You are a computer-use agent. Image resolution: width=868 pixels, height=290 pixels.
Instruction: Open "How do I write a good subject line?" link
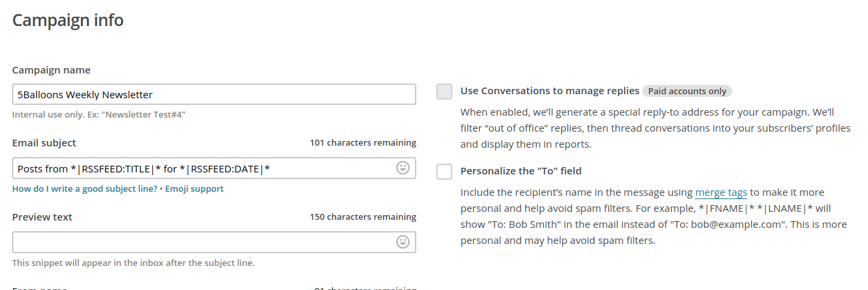(85, 189)
